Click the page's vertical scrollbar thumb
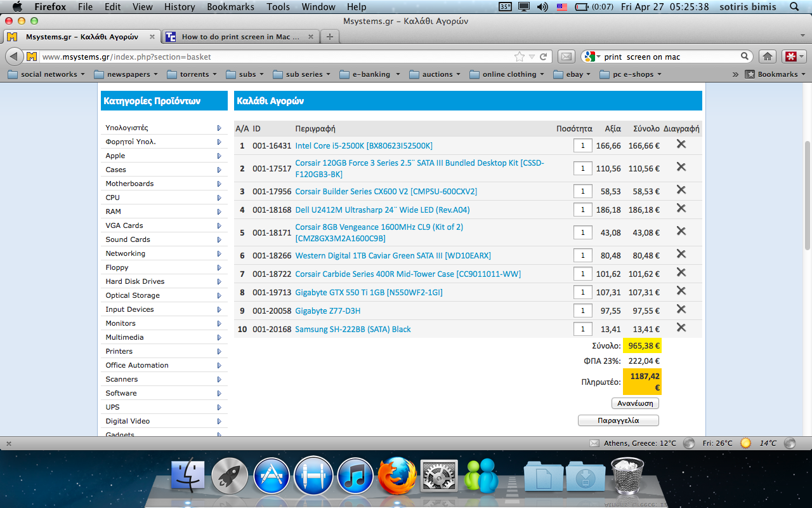 point(808,195)
